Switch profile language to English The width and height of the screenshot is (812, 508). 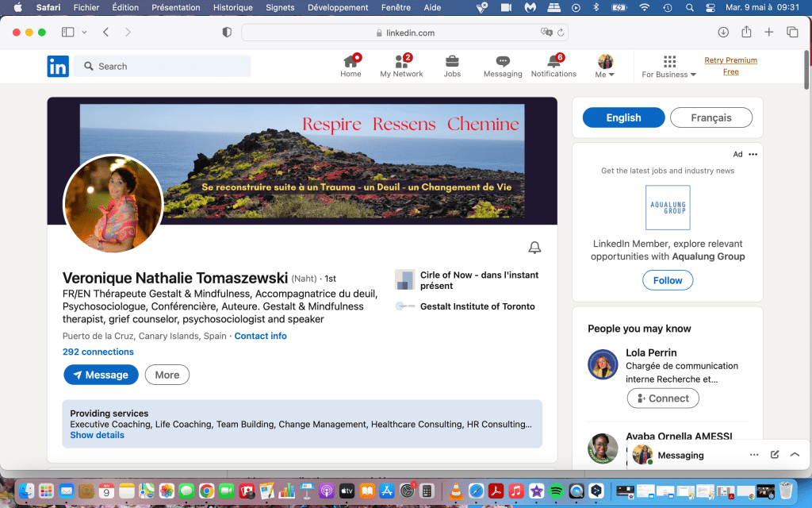(623, 117)
